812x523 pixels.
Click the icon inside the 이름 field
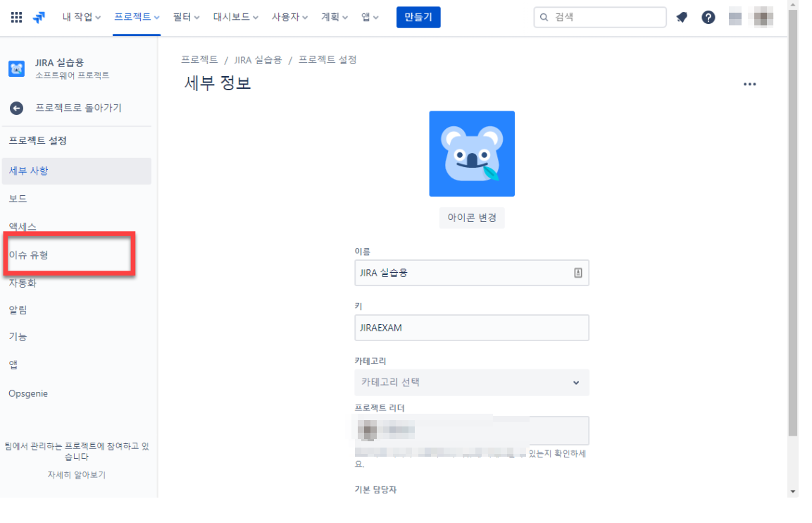tap(578, 273)
